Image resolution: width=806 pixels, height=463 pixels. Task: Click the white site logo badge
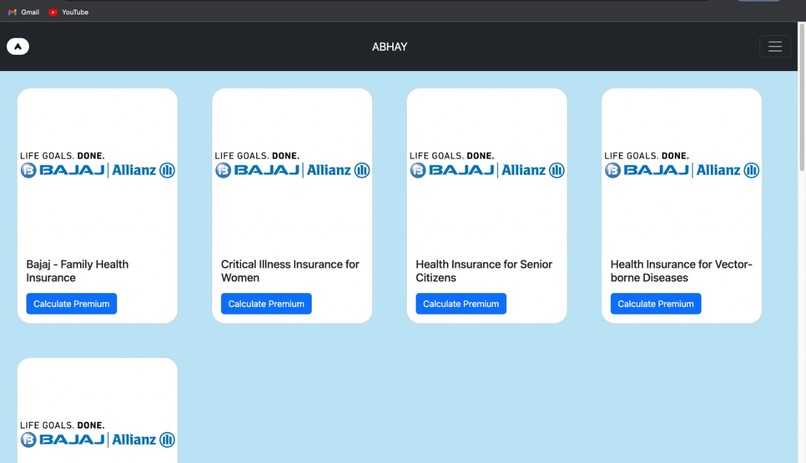pyautogui.click(x=18, y=47)
